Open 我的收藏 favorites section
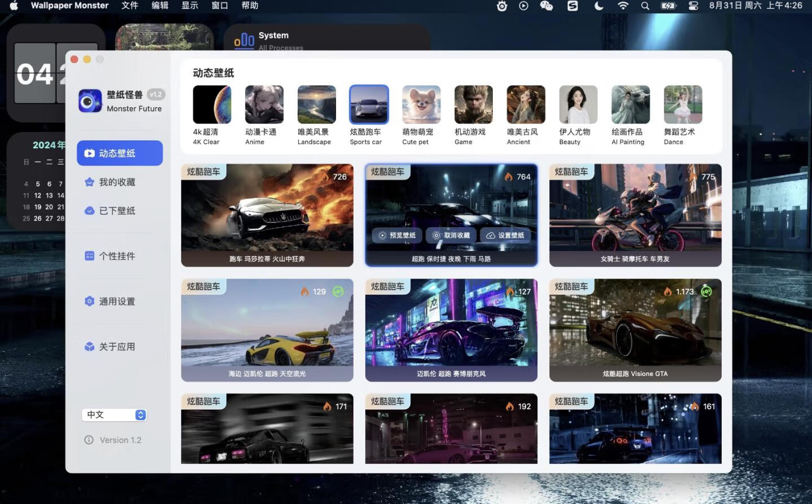The width and height of the screenshot is (812, 504). (117, 182)
